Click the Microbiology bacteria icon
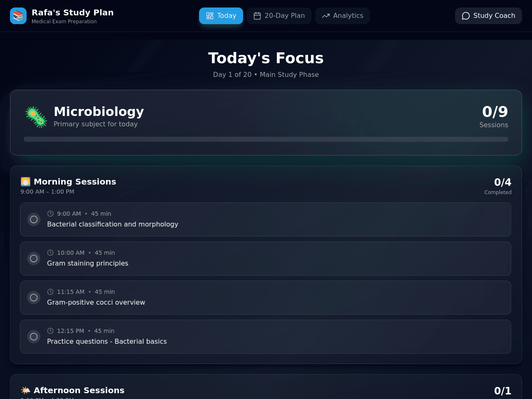 (x=36, y=117)
